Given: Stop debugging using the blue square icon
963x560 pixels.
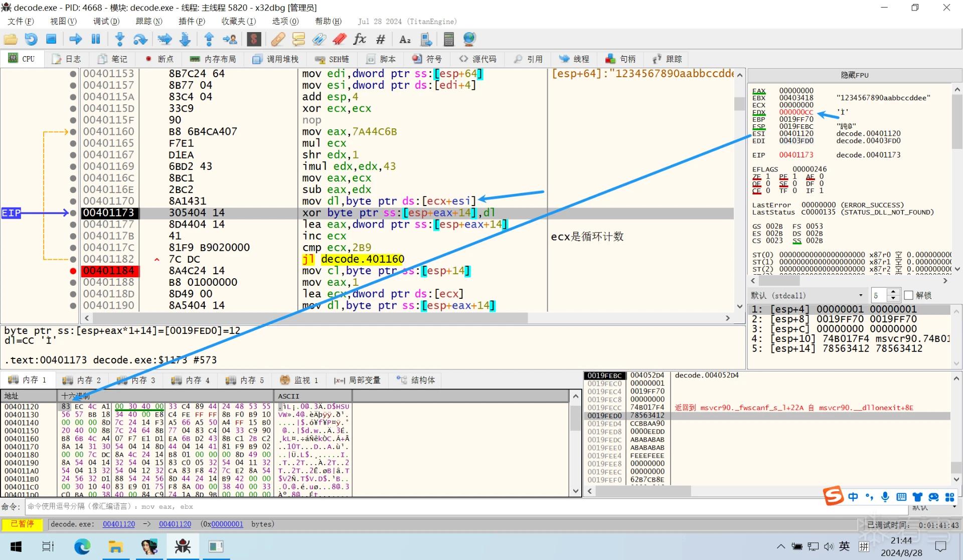Looking at the screenshot, I should pyautogui.click(x=51, y=39).
